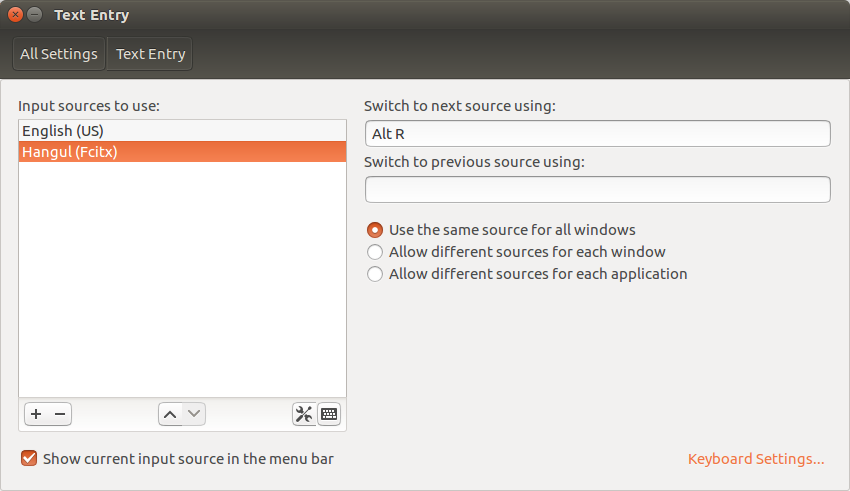
Task: Open the Keyboard Settings link
Action: click(756, 459)
